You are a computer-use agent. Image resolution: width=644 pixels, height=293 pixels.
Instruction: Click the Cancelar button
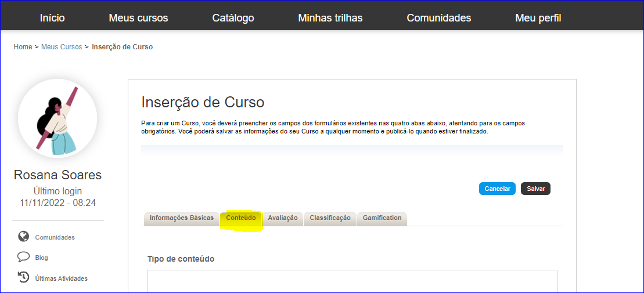point(498,189)
